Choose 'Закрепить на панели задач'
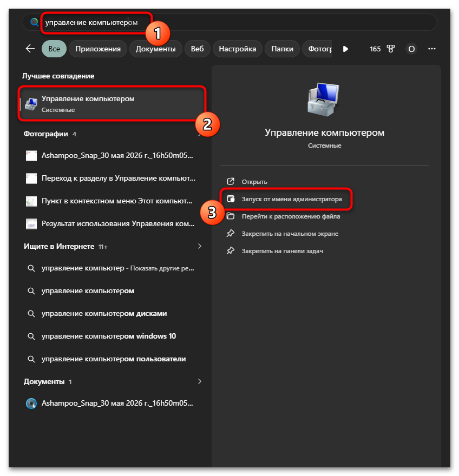Screen dimensions: 459x476 [282, 251]
